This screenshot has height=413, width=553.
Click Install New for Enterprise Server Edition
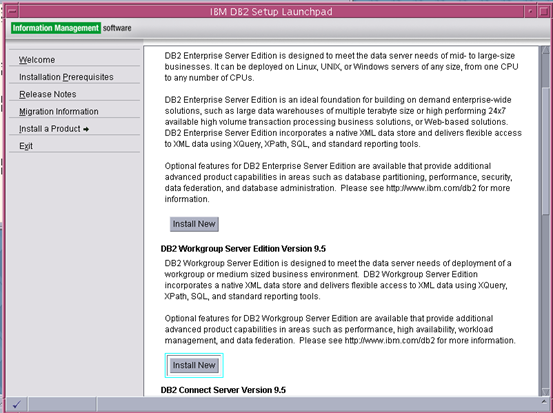[194, 224]
